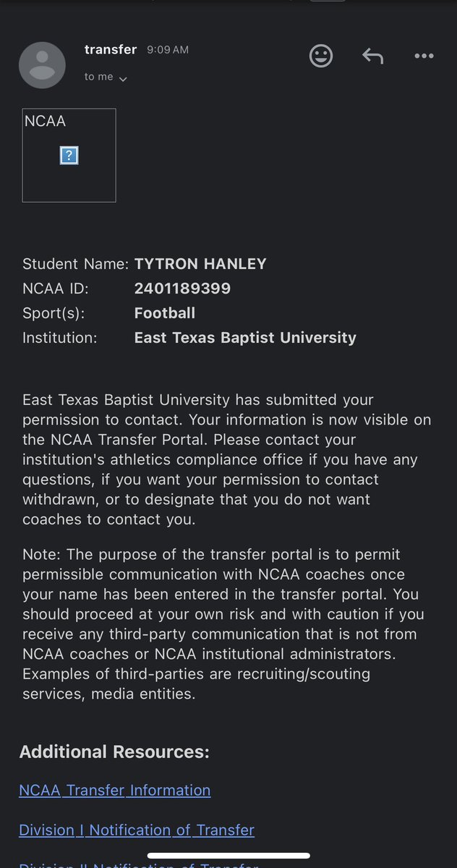The image size is (457, 868).
Task: Tap the 9:09 AM timestamp
Action: click(x=167, y=50)
